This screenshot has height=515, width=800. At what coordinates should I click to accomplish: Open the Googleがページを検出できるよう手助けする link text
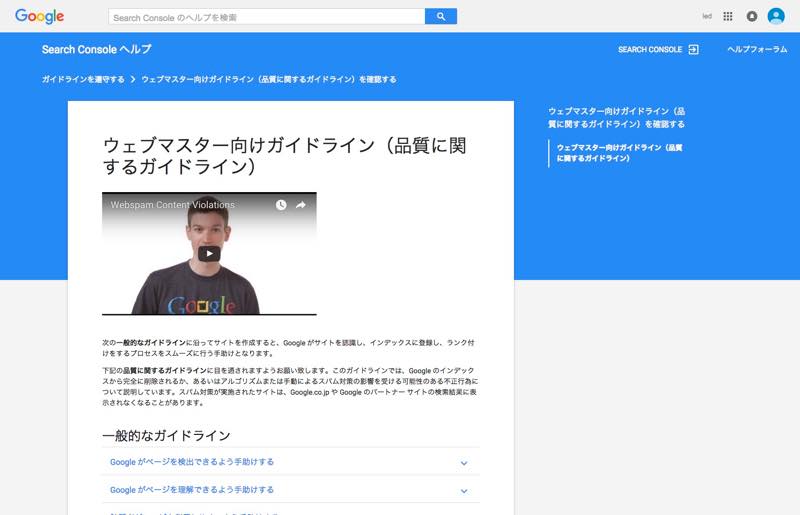click(192, 462)
